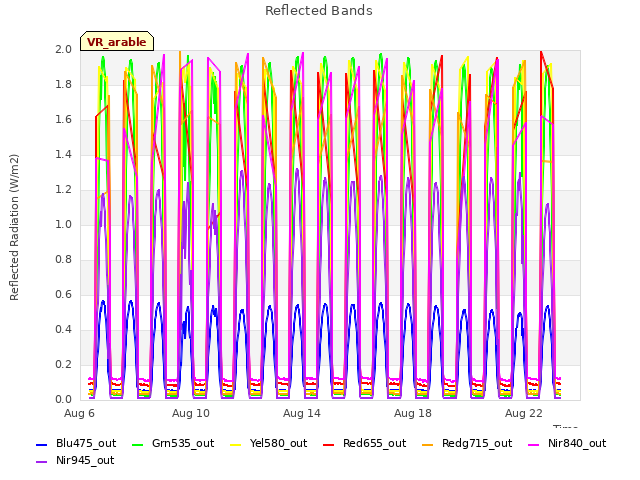This screenshot has width=640, height=480.
Task: Click the 0.2 y-axis tick label
Action: 63,364
